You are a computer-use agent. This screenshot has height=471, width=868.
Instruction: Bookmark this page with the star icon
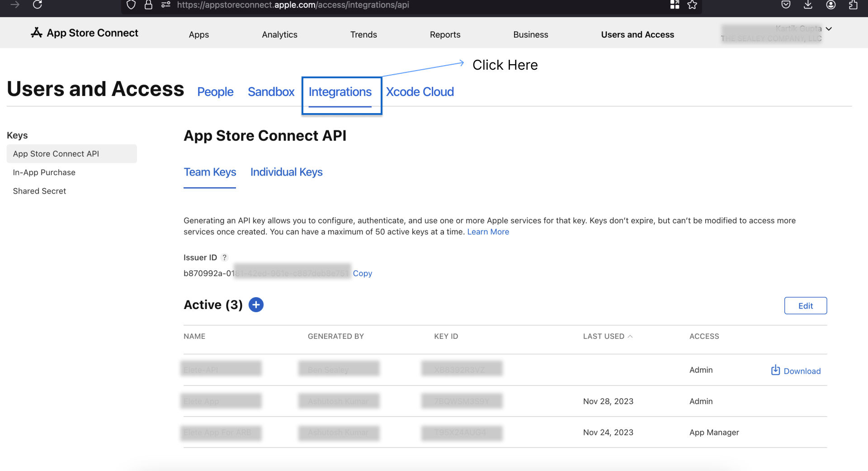click(x=692, y=5)
